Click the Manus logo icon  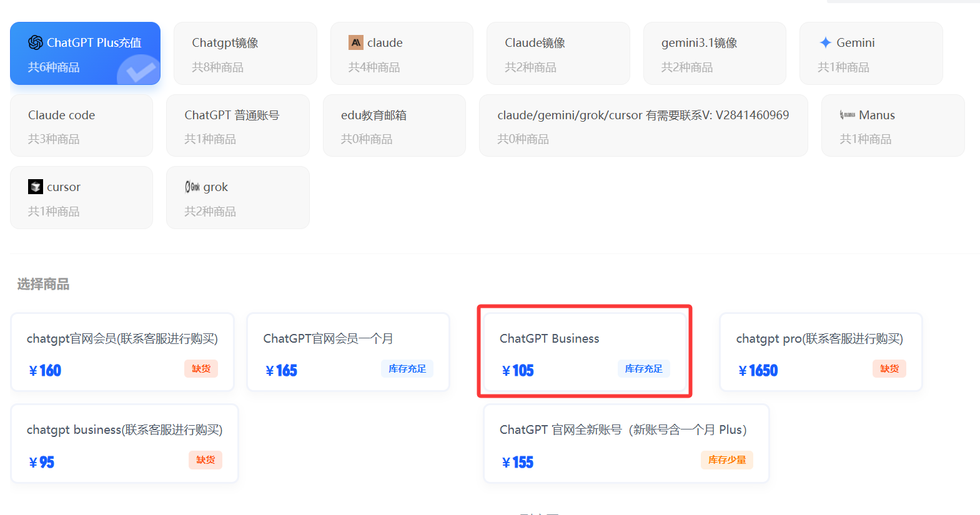(x=847, y=115)
